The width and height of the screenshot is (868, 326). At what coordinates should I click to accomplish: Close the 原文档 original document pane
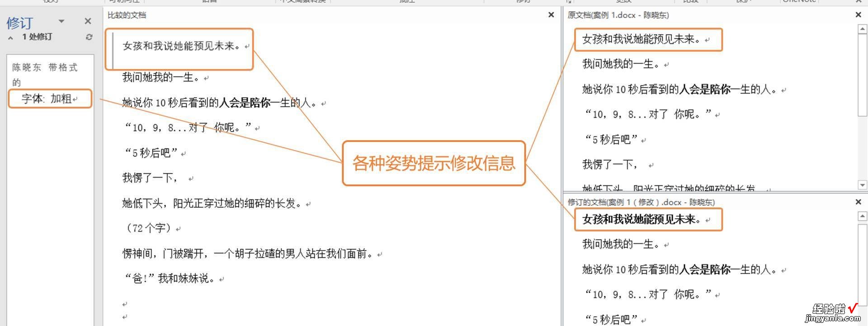point(859,15)
